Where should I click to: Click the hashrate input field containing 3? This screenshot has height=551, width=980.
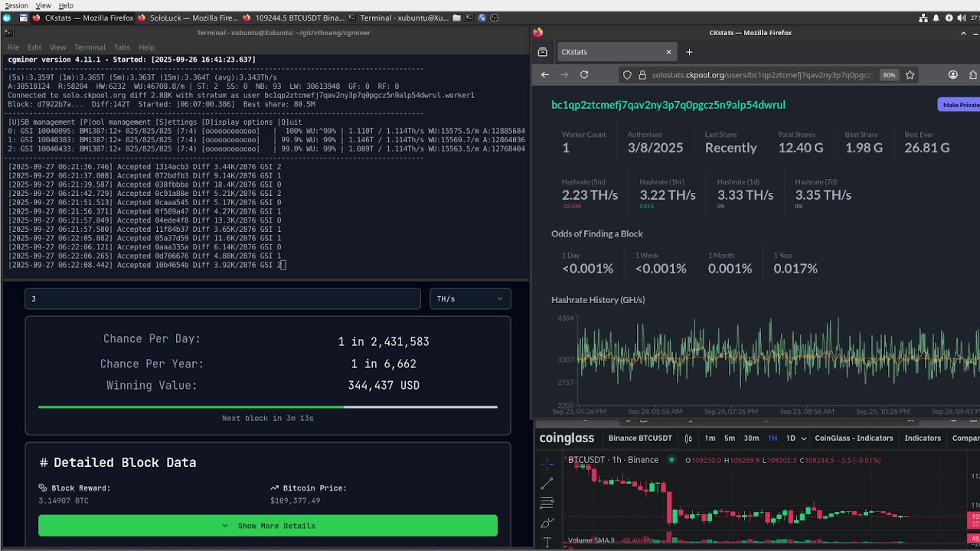pyautogui.click(x=223, y=298)
